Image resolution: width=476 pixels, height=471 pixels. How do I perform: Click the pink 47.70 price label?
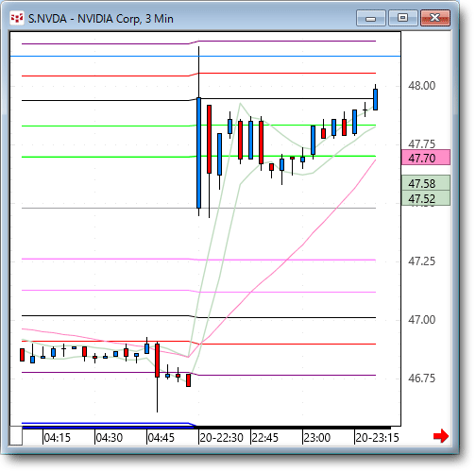click(426, 158)
